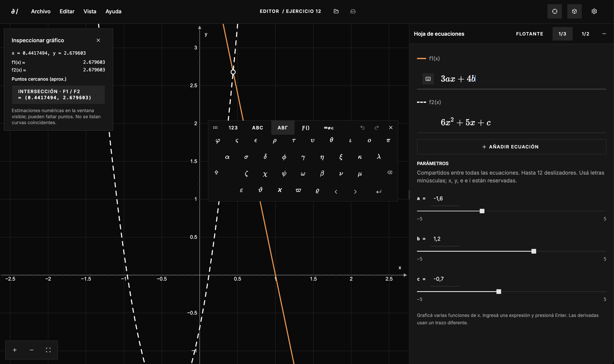Edit the value field for parameter c
This screenshot has height=364, width=614.
[x=445, y=279]
